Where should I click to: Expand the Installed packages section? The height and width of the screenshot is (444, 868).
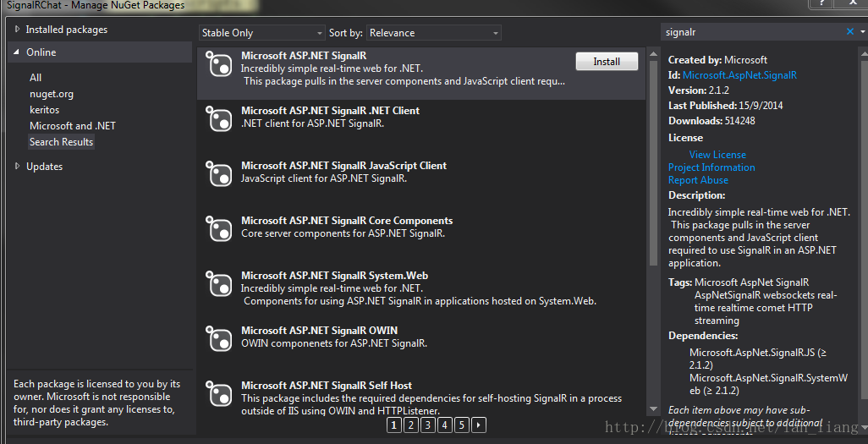tap(17, 29)
